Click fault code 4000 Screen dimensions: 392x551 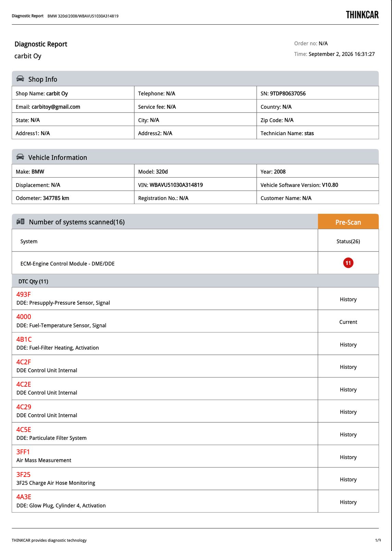24,317
